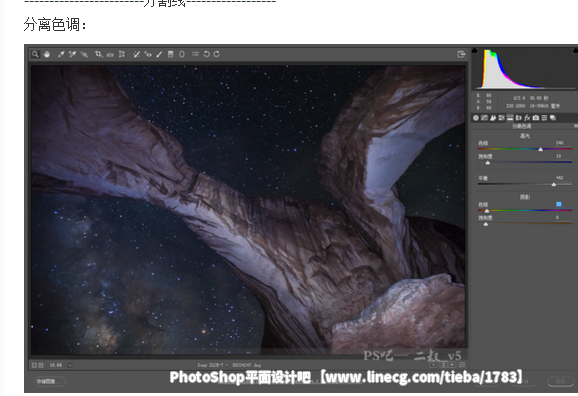Open the Snapshots panel tab

coord(553,118)
